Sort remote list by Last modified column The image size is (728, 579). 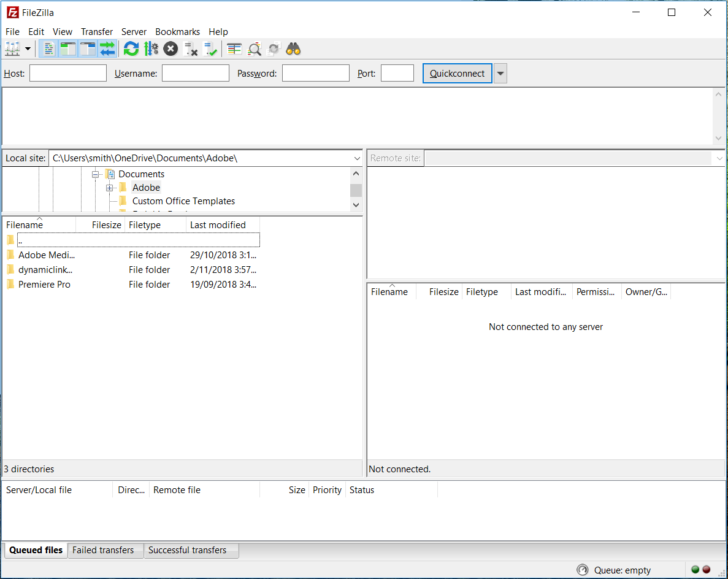point(542,291)
